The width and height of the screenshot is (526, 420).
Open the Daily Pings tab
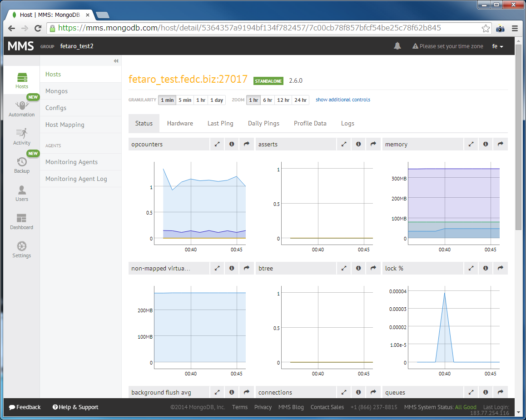coord(263,123)
